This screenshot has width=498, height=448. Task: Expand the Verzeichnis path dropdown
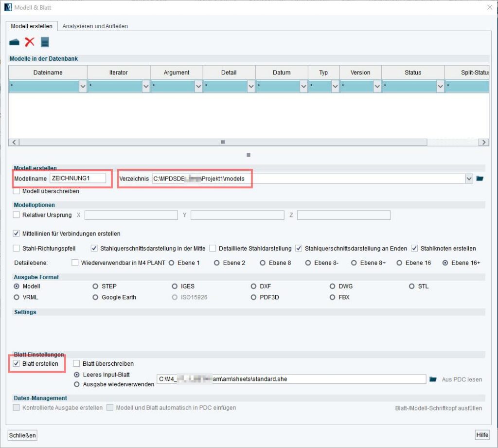coord(469,179)
